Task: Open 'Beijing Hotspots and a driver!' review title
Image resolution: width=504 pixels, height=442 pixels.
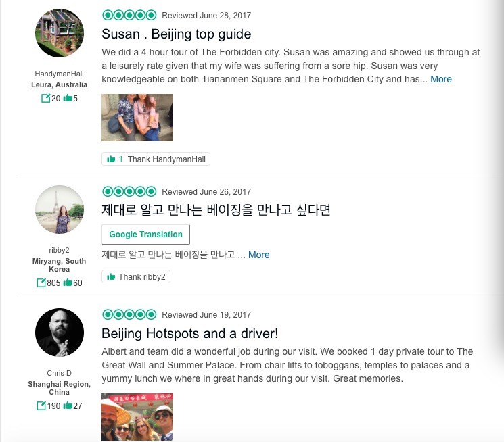Action: pyautogui.click(x=189, y=333)
